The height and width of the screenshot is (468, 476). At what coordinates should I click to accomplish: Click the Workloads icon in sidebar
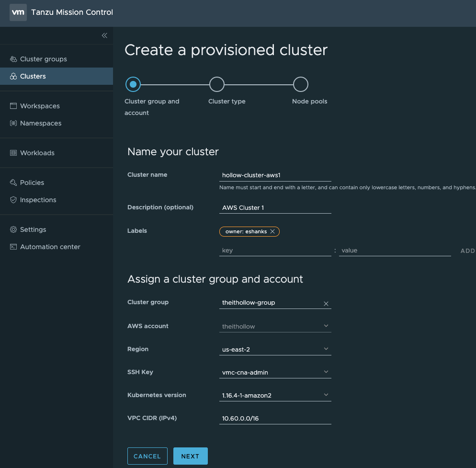pyautogui.click(x=13, y=153)
